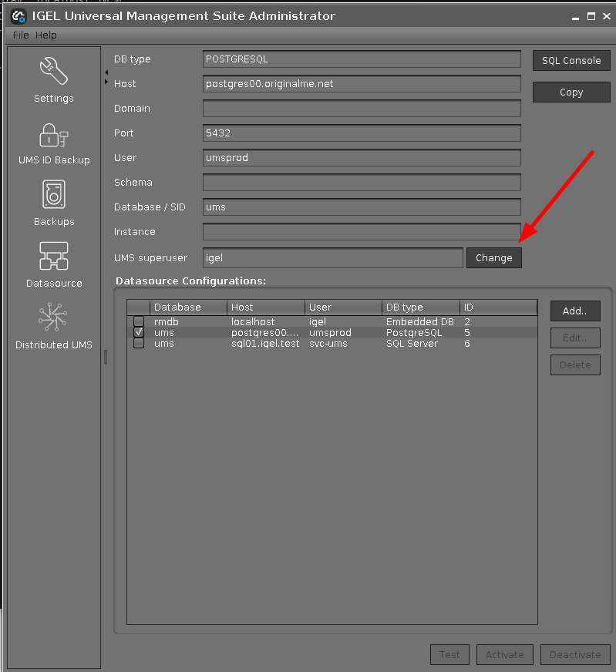Open the File menu
Image resolution: width=616 pixels, height=672 pixels.
tap(21, 35)
